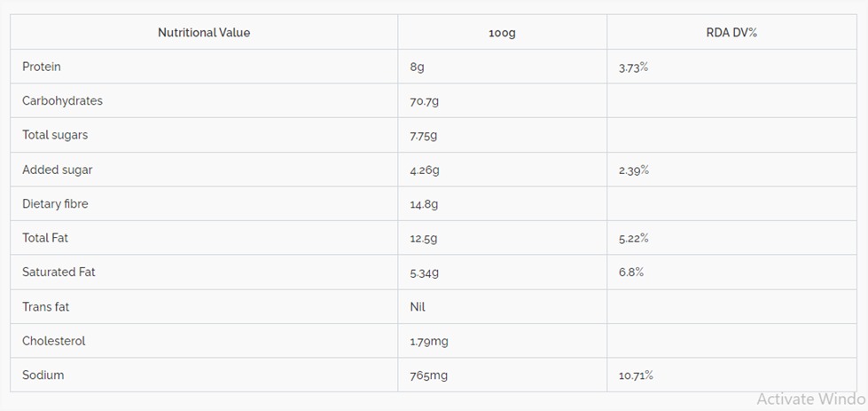Click the 70.7g carbohydrates value
Screen dimensions: 868x411
click(424, 101)
